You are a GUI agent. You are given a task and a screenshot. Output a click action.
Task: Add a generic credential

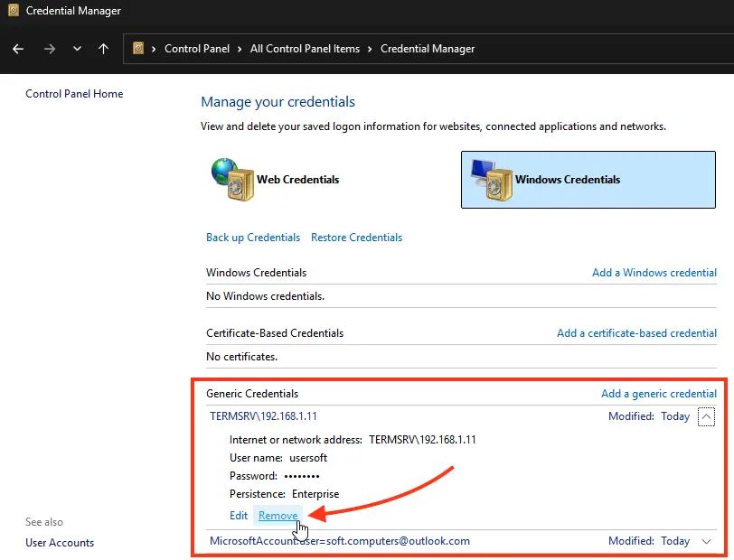point(658,394)
